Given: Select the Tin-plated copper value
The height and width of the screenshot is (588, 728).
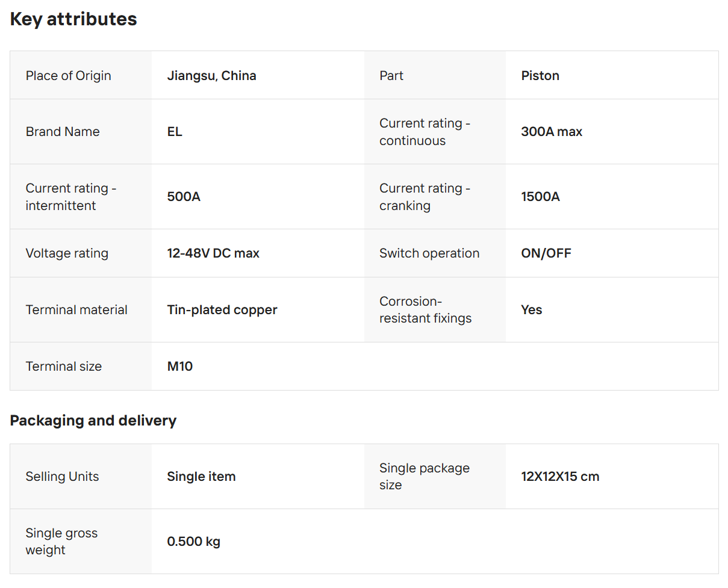Looking at the screenshot, I should (x=222, y=310).
